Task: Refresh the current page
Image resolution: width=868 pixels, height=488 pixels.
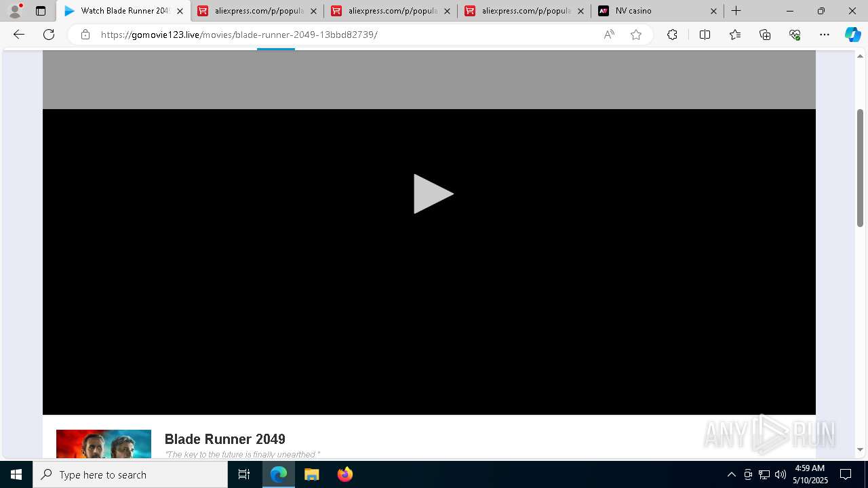Action: (49, 35)
